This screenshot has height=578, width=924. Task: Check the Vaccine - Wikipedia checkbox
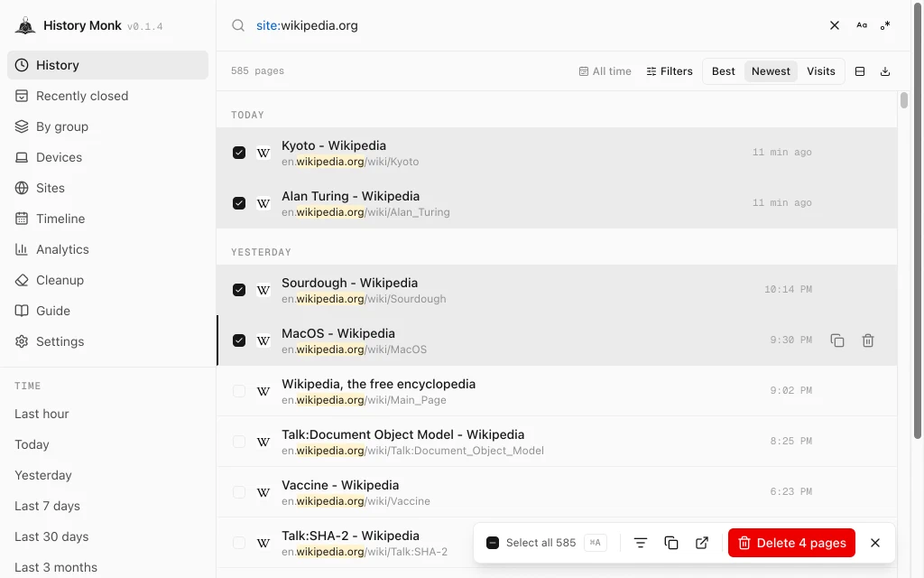(x=238, y=492)
